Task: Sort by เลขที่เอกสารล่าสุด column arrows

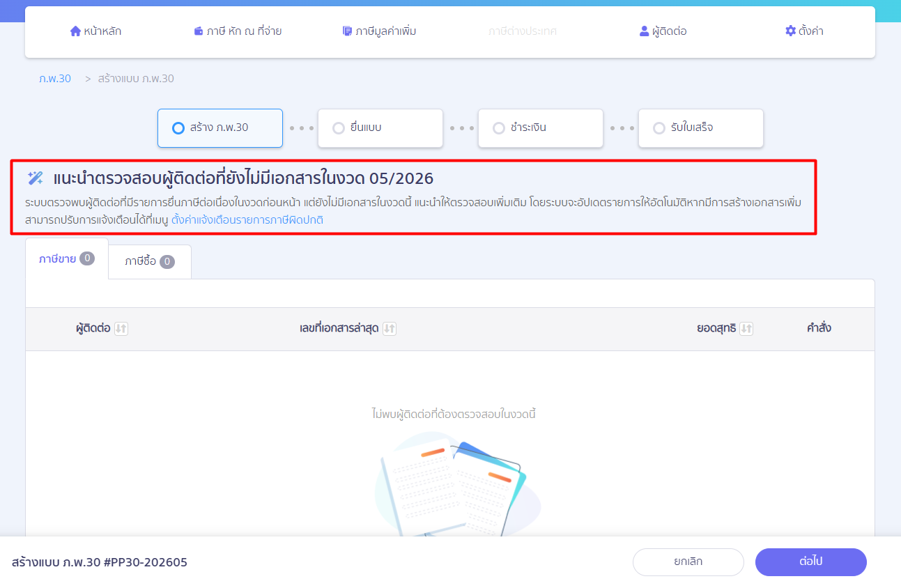Action: pyautogui.click(x=390, y=328)
